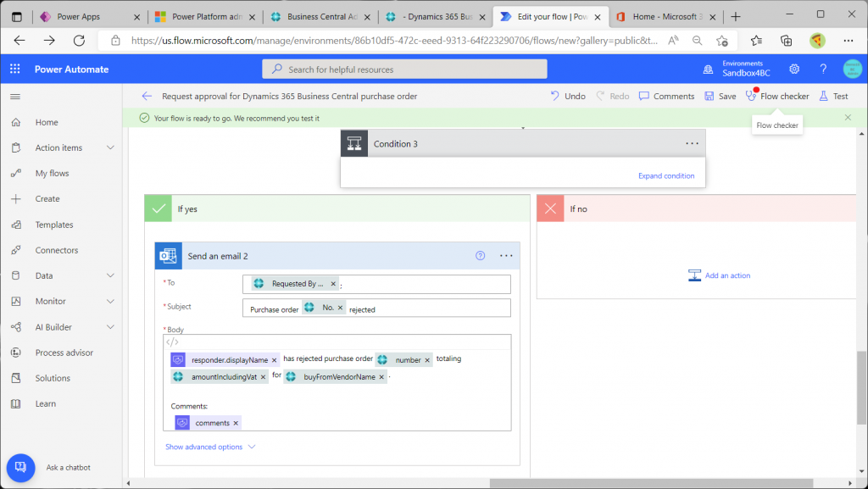Open the app launcher waffle icon
868x489 pixels.
point(15,69)
